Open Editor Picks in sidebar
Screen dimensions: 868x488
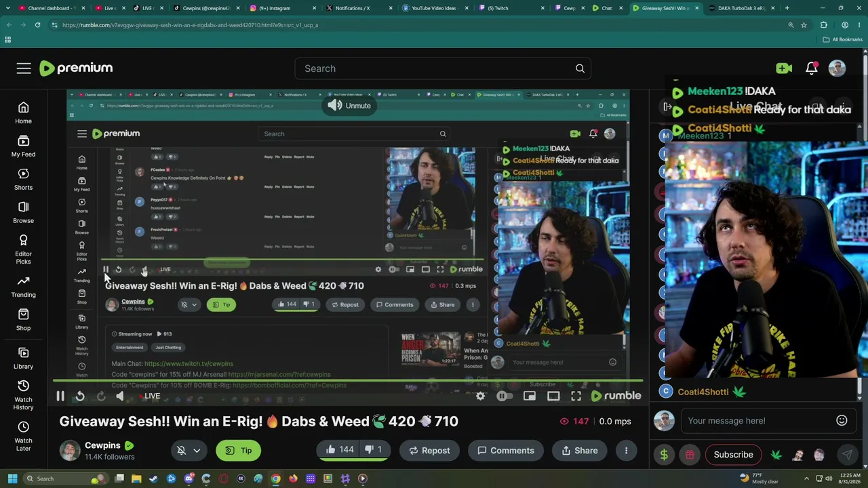coord(23,249)
